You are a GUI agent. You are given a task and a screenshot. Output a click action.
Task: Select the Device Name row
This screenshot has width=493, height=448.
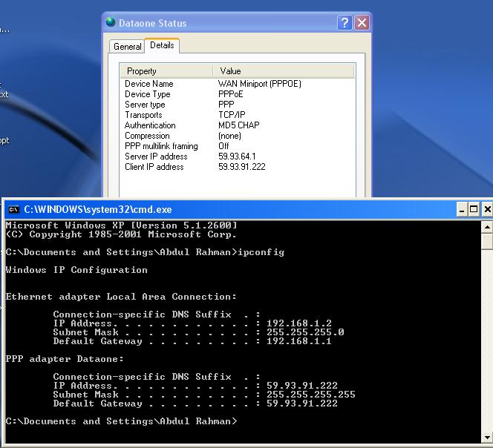click(238, 84)
